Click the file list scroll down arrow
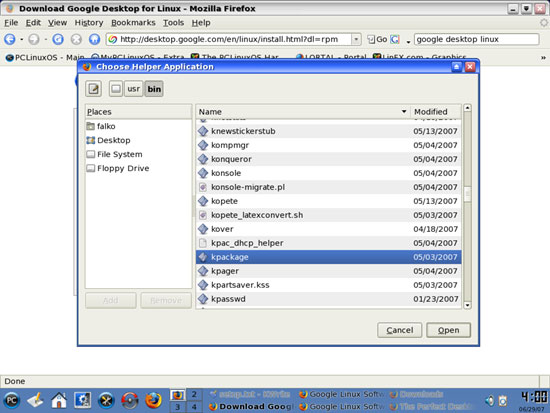Viewport: 550px width, 413px height. 467,305
